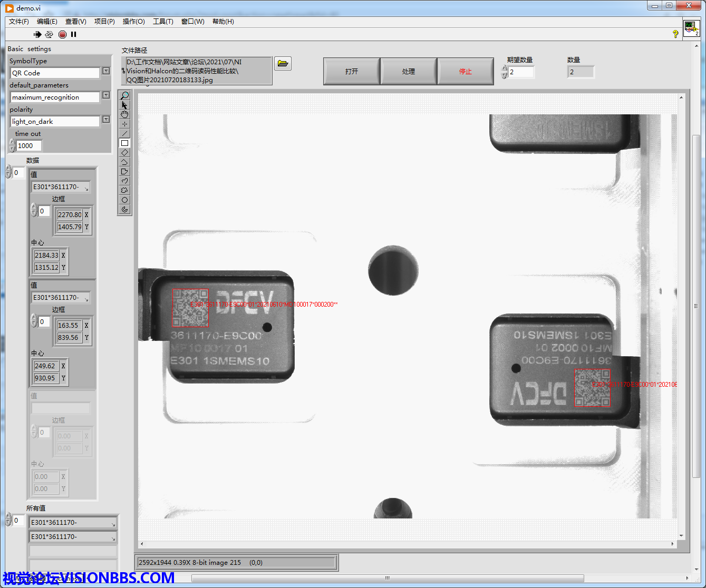Click the 中心 X value 2184.33
The height and width of the screenshot is (588, 706).
pos(46,255)
